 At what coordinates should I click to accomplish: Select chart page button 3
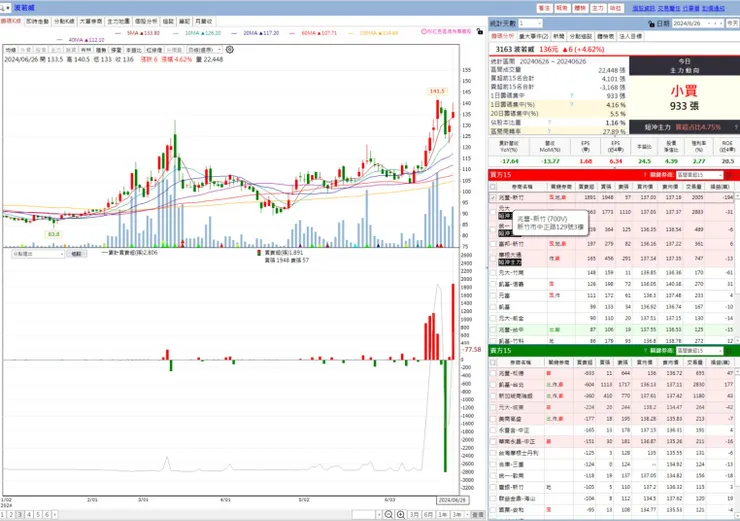20,514
